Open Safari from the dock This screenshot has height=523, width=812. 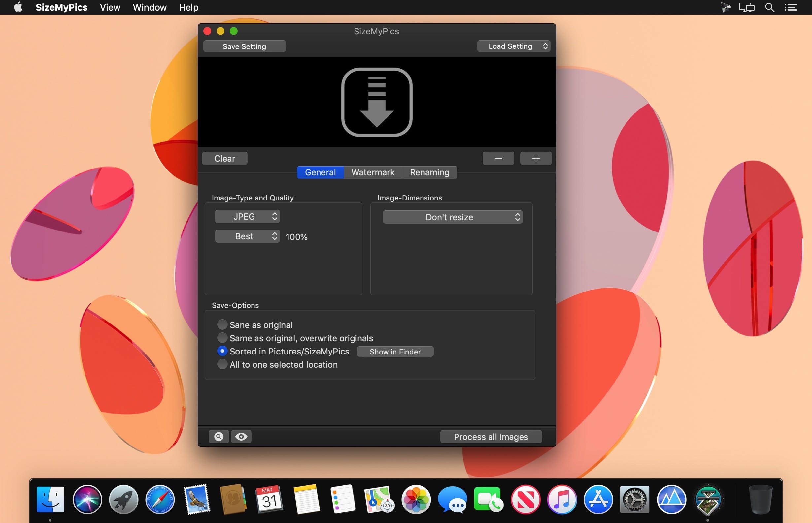(160, 500)
